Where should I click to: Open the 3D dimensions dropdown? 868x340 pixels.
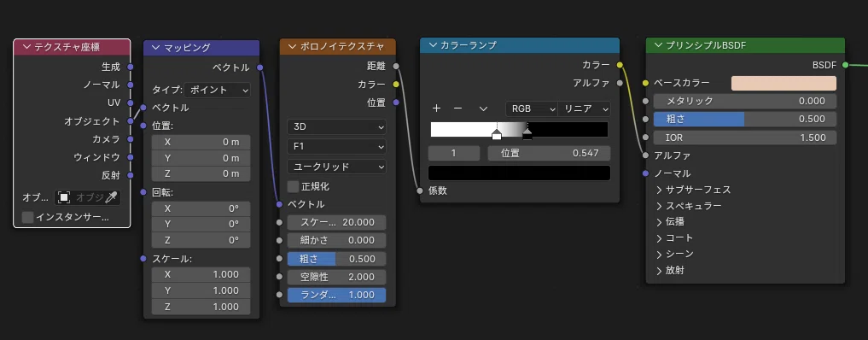pos(336,126)
